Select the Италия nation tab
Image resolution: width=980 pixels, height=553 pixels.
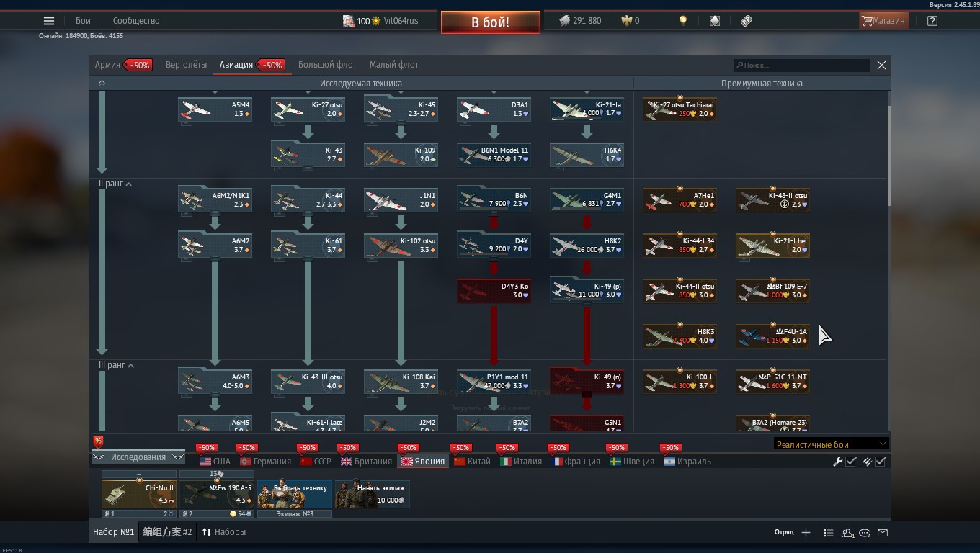pos(521,462)
